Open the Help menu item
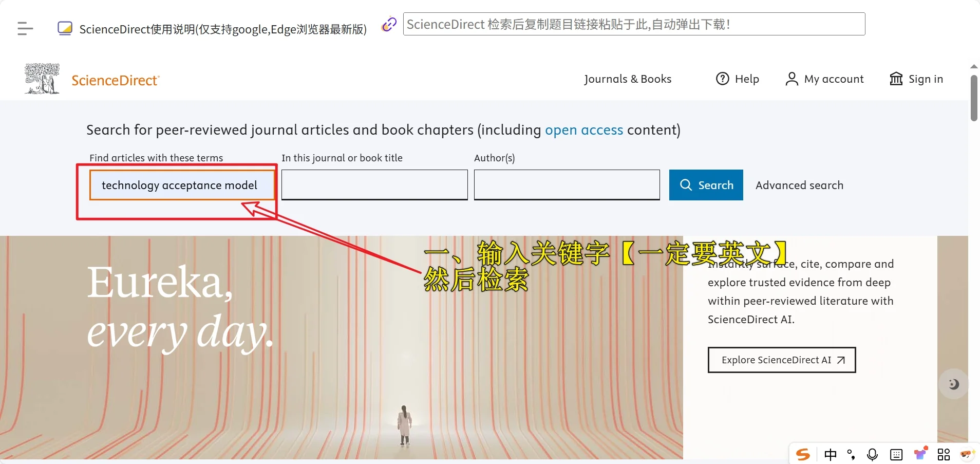Screen dimensions: 980x464 point(747,79)
